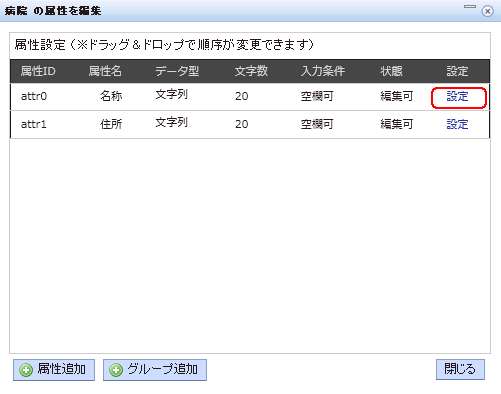
Task: Click 空欄可 in attr0 row
Action: (x=317, y=97)
